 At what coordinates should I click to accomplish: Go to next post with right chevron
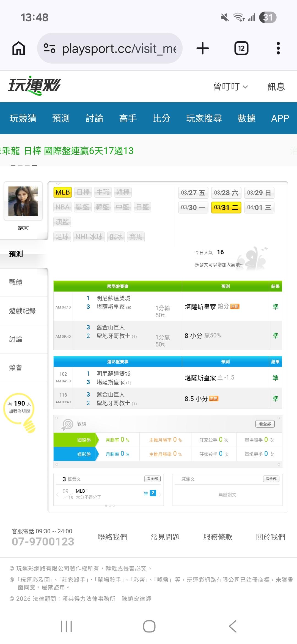coord(160,495)
